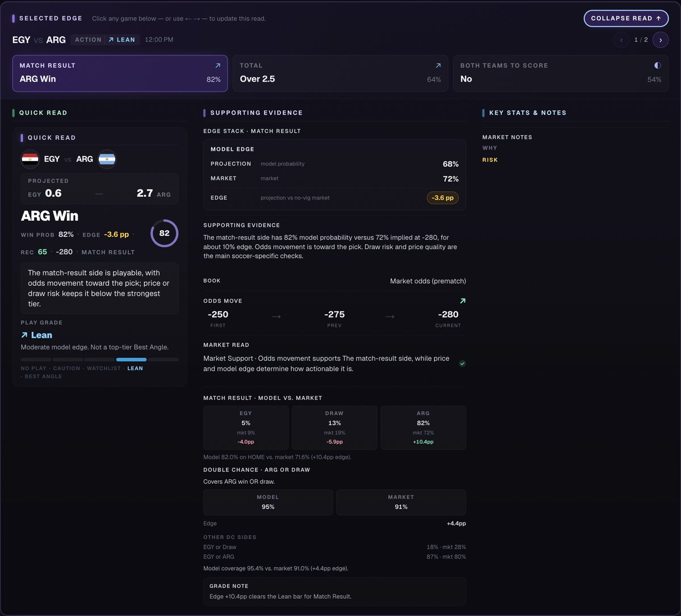This screenshot has height=616, width=681.
Task: Click the Key Stats & Notes heading
Action: click(528, 113)
